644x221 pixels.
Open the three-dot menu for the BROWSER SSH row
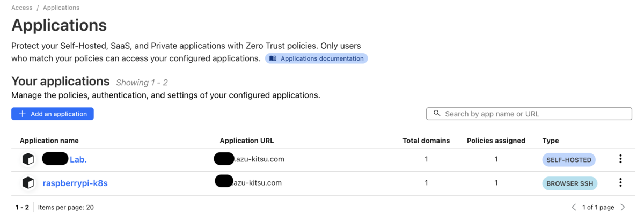(620, 182)
